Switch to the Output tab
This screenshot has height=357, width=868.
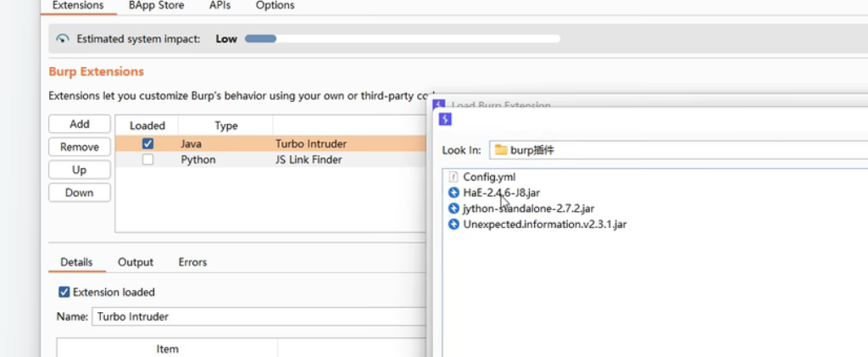135,262
